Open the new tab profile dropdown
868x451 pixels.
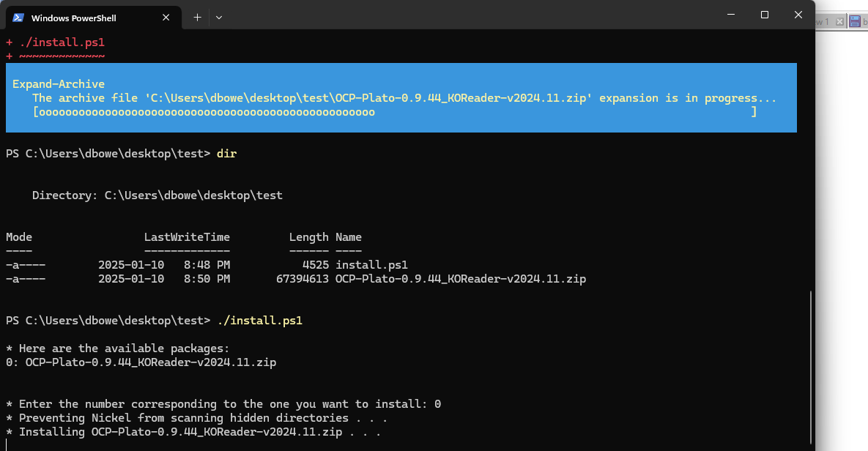point(219,18)
